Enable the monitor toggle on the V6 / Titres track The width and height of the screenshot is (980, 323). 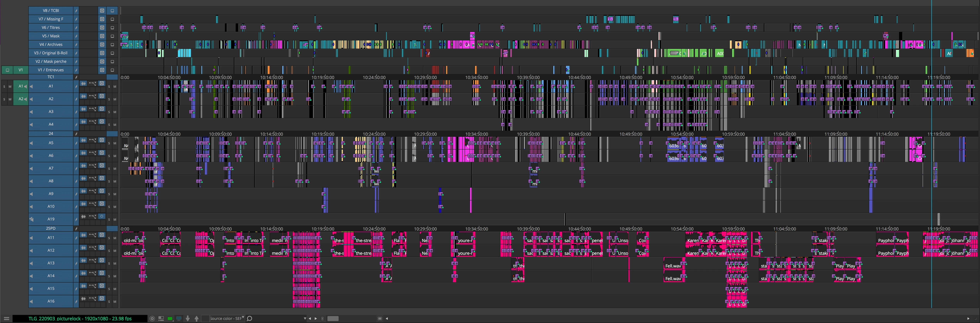click(x=102, y=27)
